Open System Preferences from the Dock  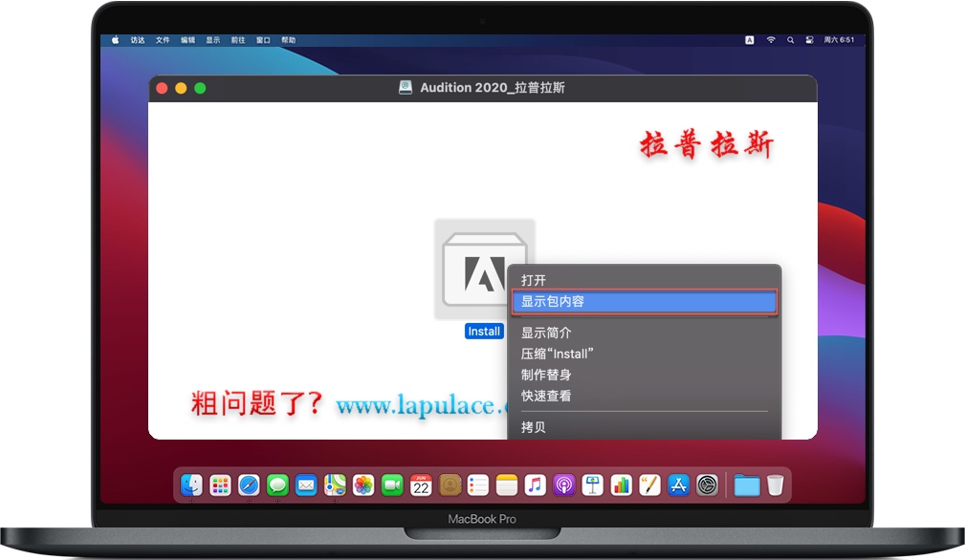[x=707, y=485]
